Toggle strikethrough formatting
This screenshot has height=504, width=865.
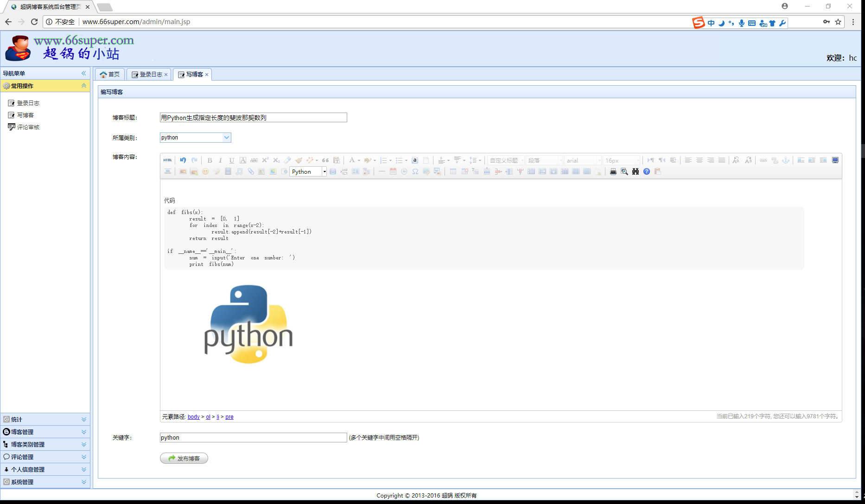(x=254, y=160)
